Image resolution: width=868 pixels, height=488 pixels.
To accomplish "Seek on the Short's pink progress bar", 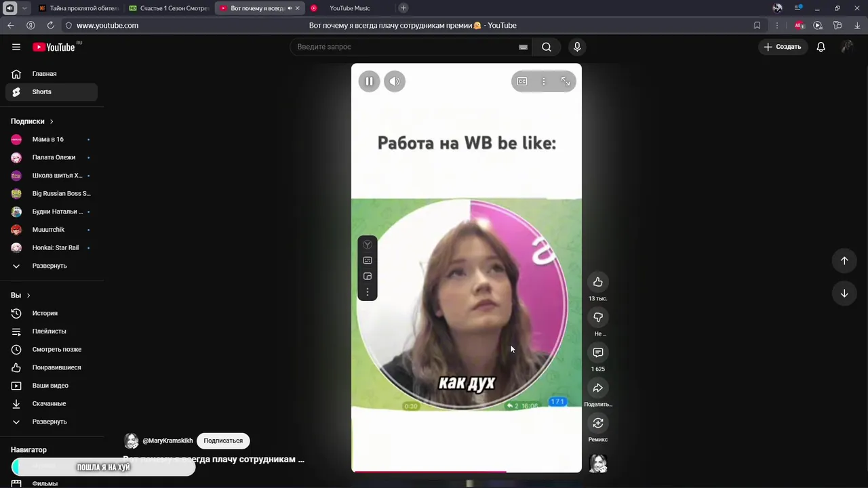I will 467,471.
